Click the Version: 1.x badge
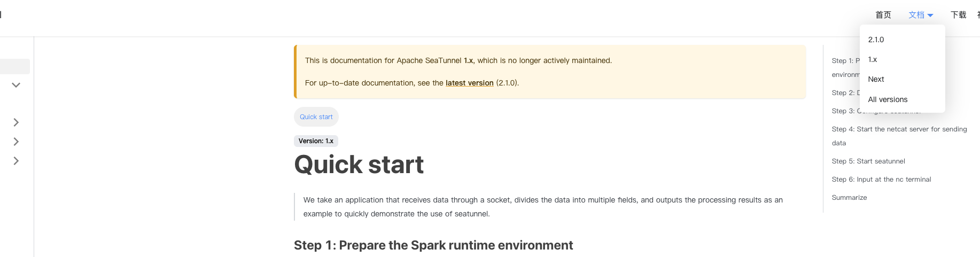This screenshot has width=980, height=257. [x=316, y=141]
